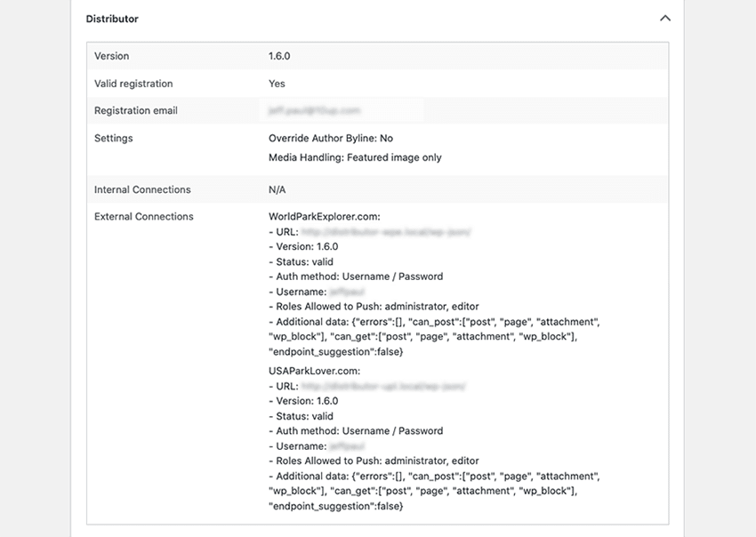756x537 pixels.
Task: Select the Version label cell
Action: 111,56
